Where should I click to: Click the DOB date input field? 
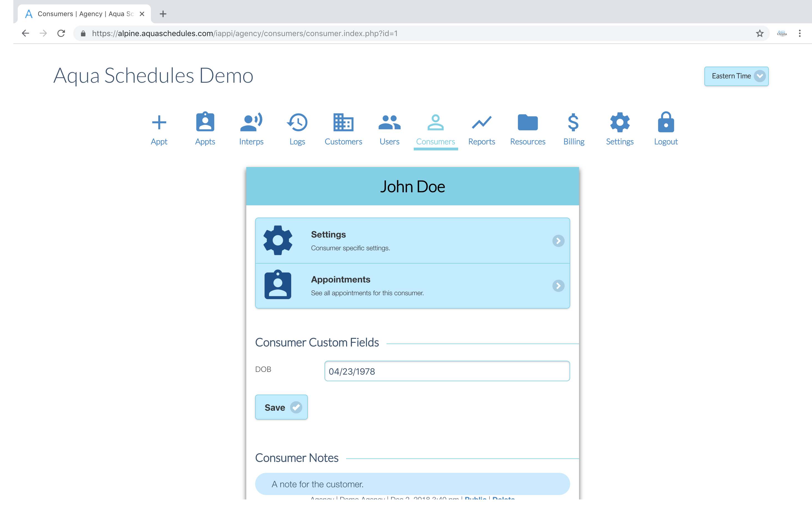(x=447, y=371)
